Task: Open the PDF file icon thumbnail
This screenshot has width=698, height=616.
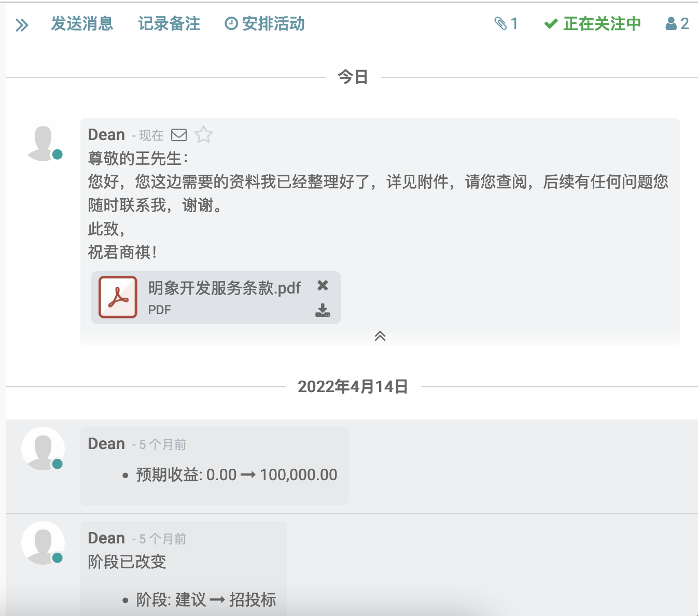Action: tap(118, 297)
